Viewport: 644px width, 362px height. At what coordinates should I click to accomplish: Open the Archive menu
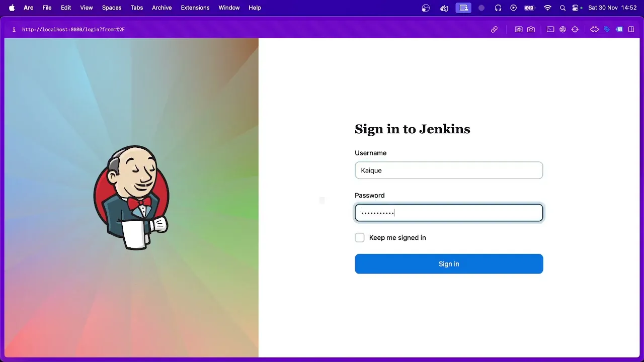point(162,8)
